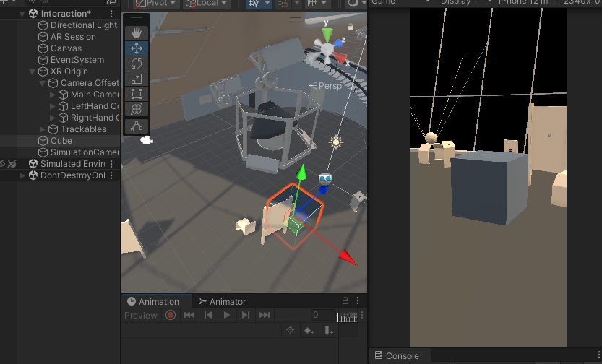
Task: Toggle grid visibility on Y axis
Action: 254,4
